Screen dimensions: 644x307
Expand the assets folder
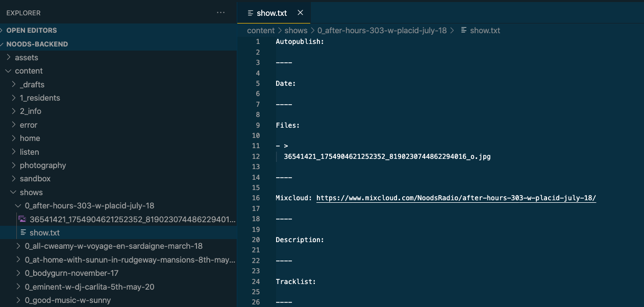point(27,57)
